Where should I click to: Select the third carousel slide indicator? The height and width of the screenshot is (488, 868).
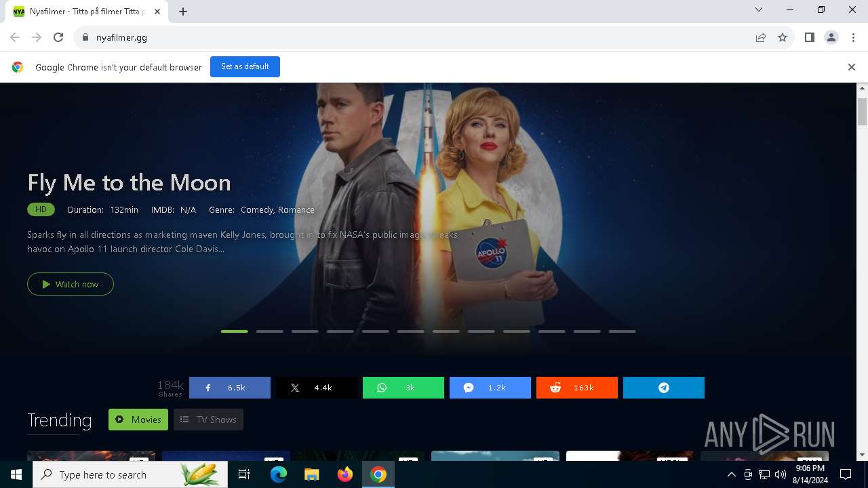pos(305,331)
